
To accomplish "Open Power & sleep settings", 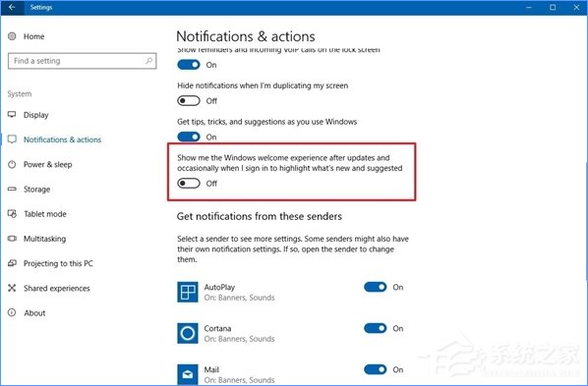I will point(47,165).
